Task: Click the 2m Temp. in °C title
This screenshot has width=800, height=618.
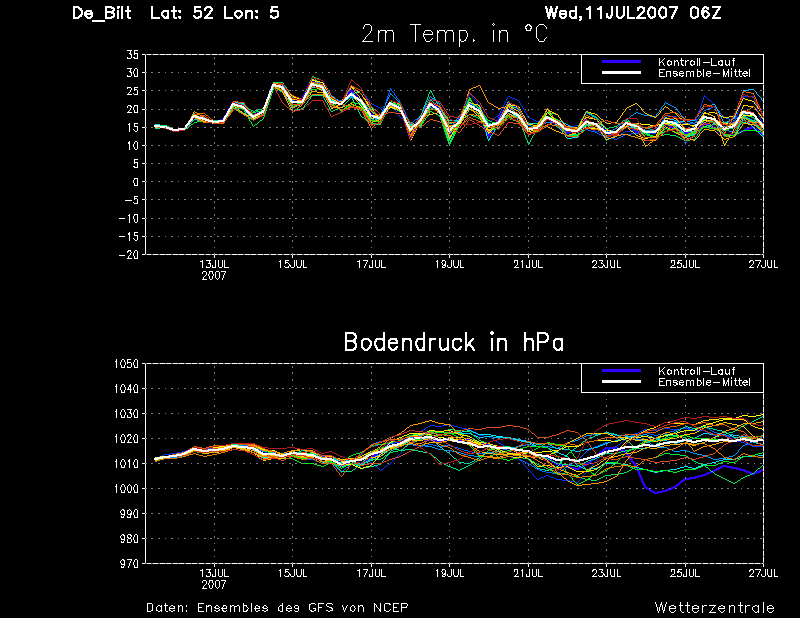Action: (x=454, y=34)
